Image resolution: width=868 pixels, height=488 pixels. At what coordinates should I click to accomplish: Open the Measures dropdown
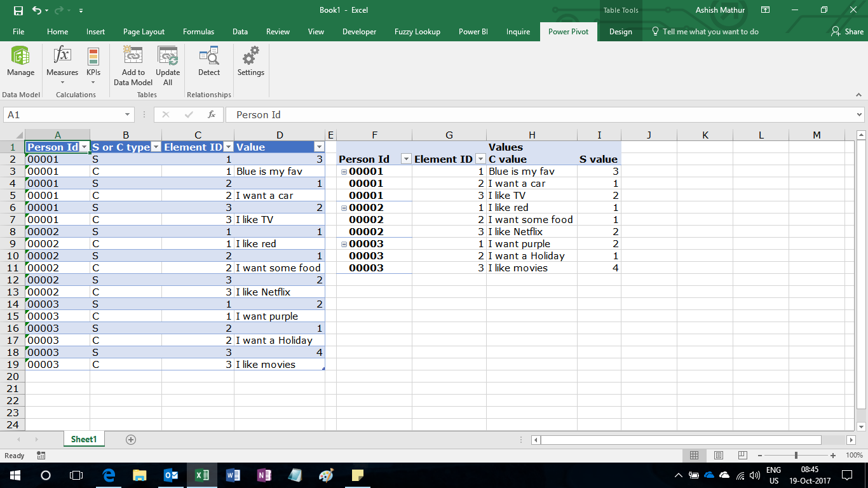(62, 65)
